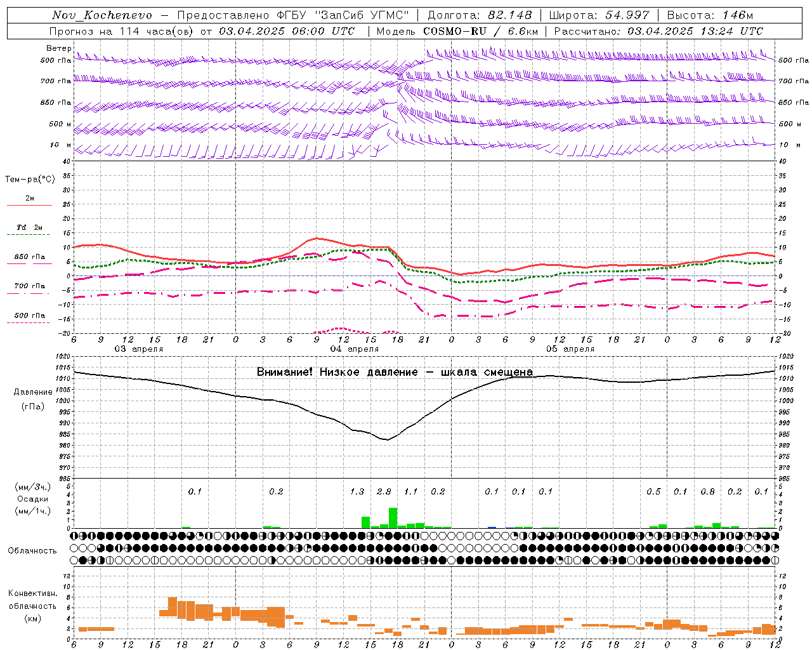Click the 05 апреля date label
Viewport: 812px width, 650px height.
click(x=570, y=349)
